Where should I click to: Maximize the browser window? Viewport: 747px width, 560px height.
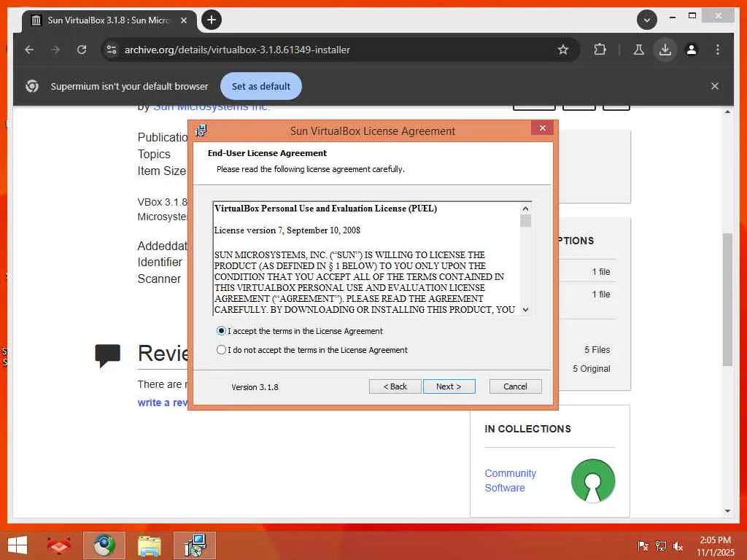(692, 16)
